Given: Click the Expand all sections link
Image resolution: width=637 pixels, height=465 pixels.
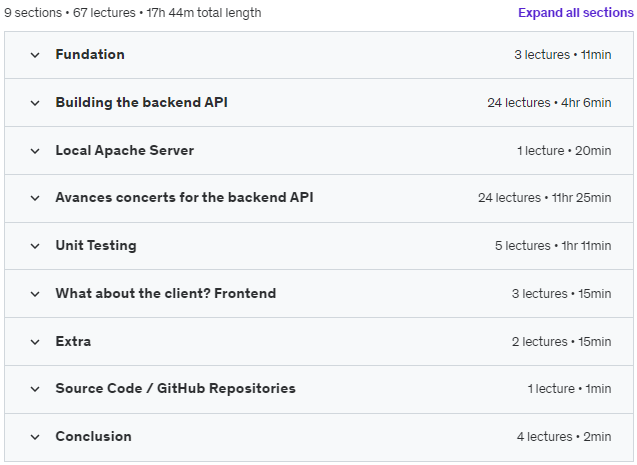Looking at the screenshot, I should point(576,13).
